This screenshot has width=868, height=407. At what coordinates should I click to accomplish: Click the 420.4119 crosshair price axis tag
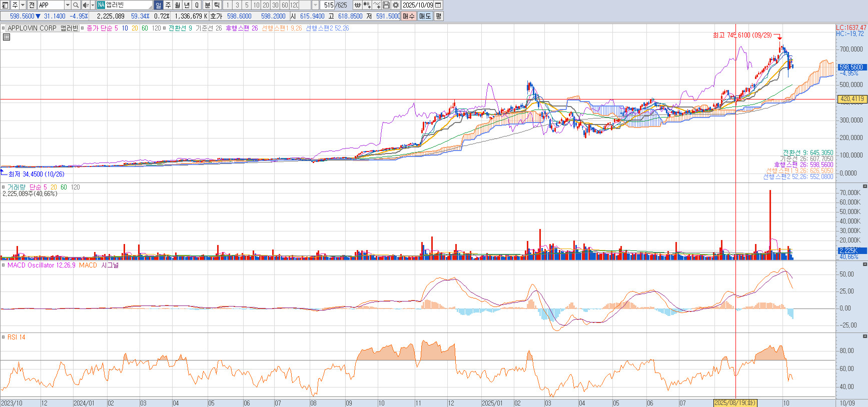tap(851, 99)
